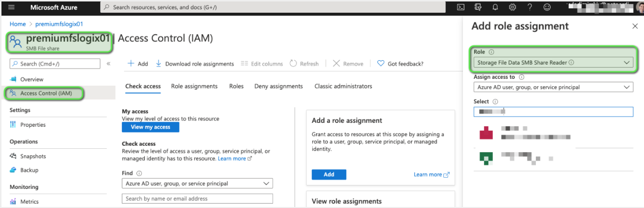Switch to the Roles tab
This screenshot has height=208, width=644.
tap(236, 86)
